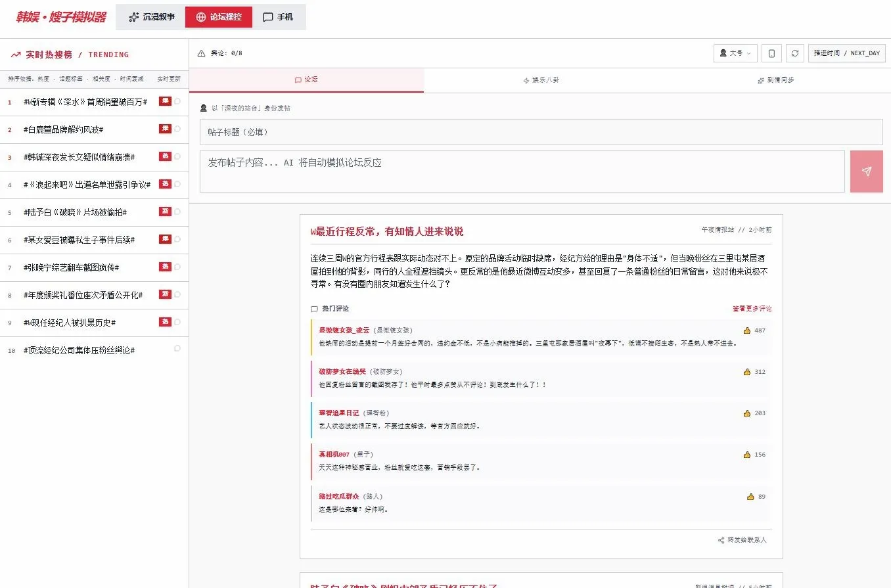891x588 pixels.
Task: Open the 大号 account dropdown
Action: 735,53
